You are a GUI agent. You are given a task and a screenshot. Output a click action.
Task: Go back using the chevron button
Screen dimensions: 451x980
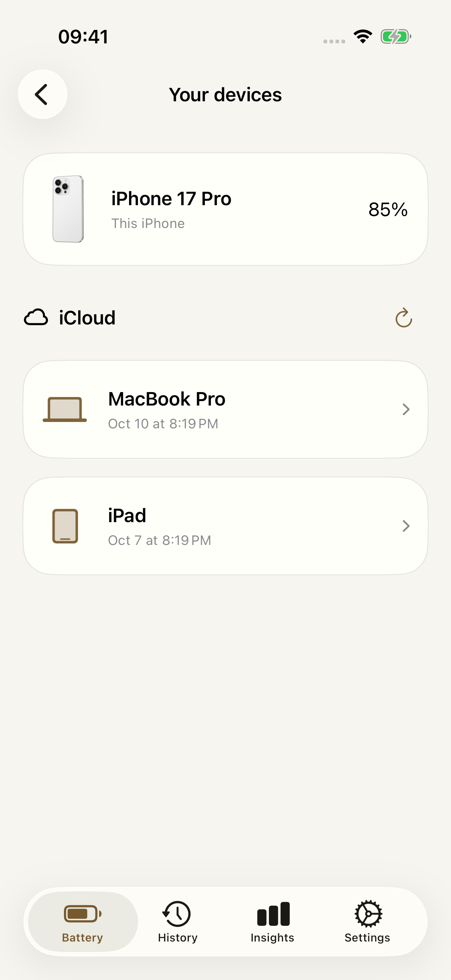(x=42, y=94)
